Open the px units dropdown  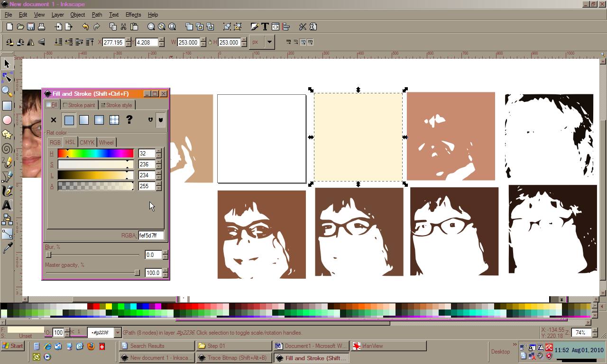(269, 42)
